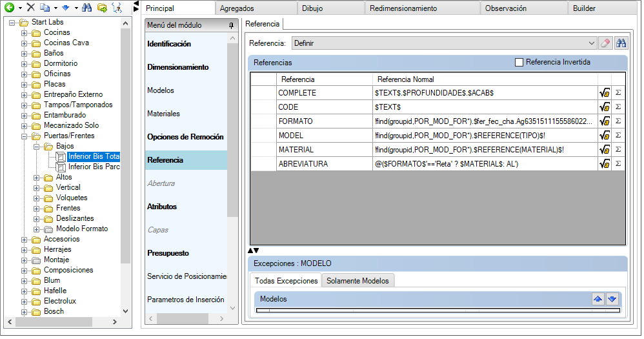Click the eraser icon beside the Referencia dropdown
This screenshot has width=644, height=339.
(x=605, y=43)
